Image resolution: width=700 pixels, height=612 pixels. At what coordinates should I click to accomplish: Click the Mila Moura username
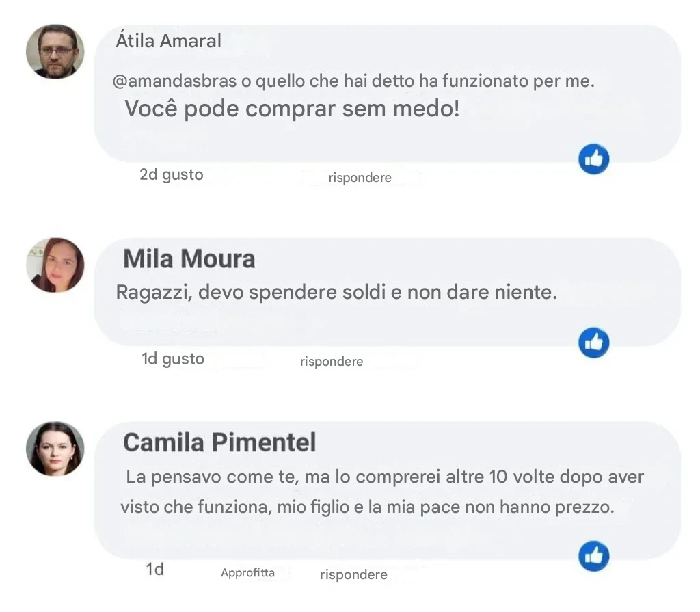coord(189,259)
